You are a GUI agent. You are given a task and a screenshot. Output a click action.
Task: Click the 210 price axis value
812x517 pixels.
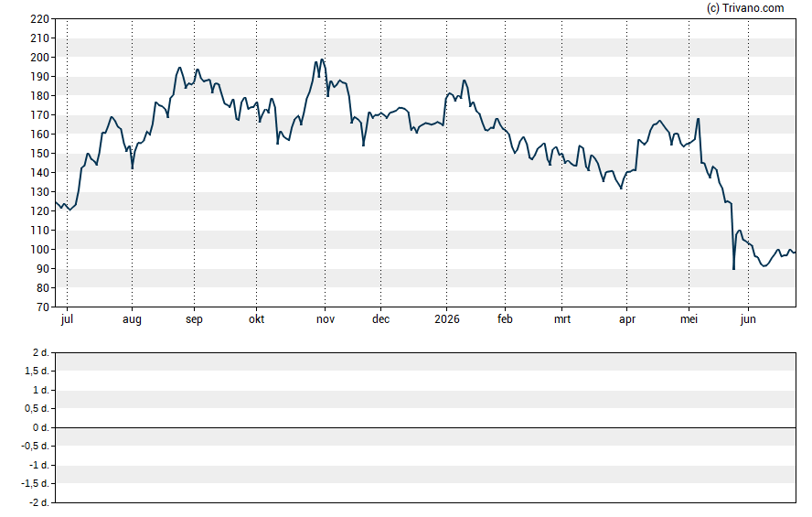coord(40,38)
